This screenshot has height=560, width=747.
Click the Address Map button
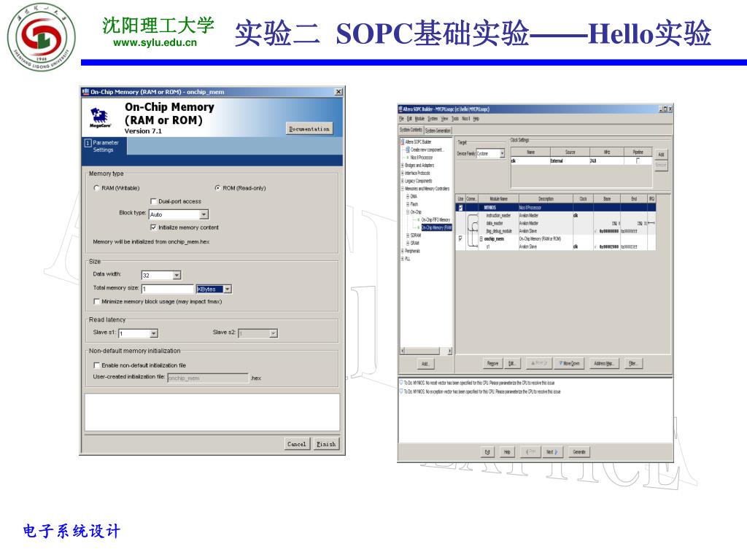(x=603, y=363)
